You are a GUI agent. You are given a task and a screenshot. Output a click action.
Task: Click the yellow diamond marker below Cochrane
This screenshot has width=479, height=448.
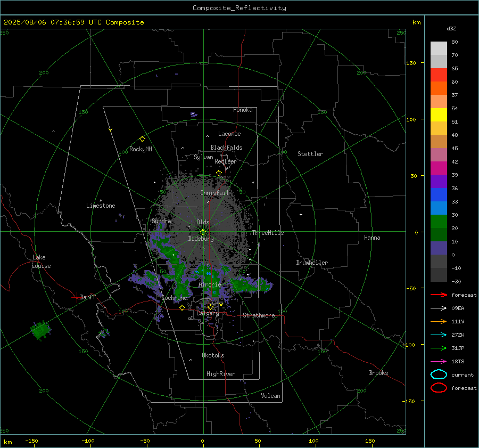(x=182, y=307)
